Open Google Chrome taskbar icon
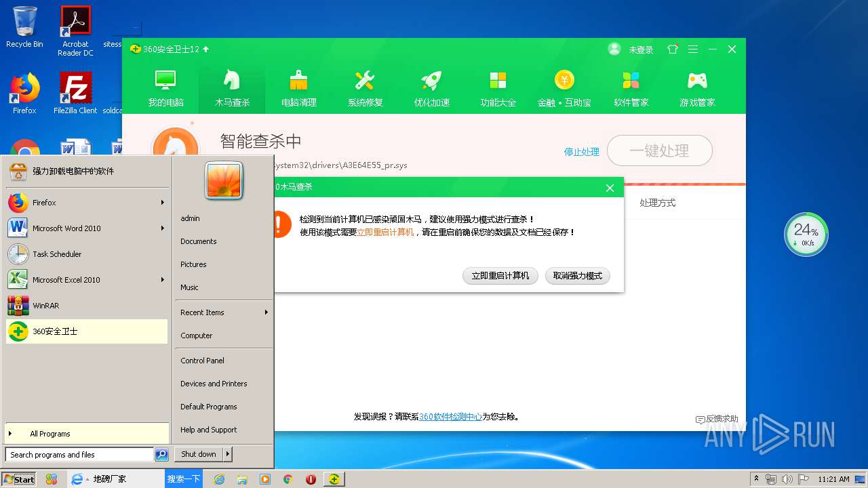Image resolution: width=868 pixels, height=488 pixels. [x=288, y=479]
